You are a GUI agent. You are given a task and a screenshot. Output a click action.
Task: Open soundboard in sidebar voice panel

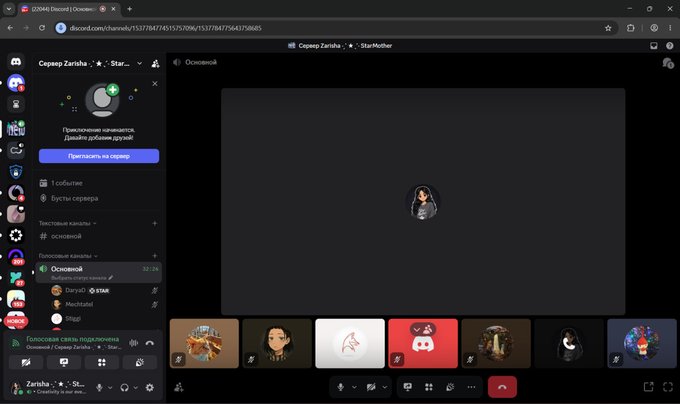click(140, 362)
